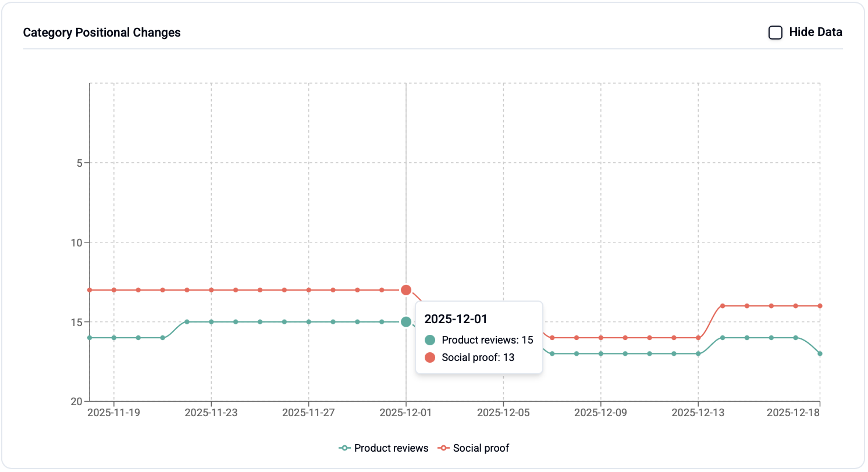Click the teal Product reviews legend marker

click(x=345, y=448)
